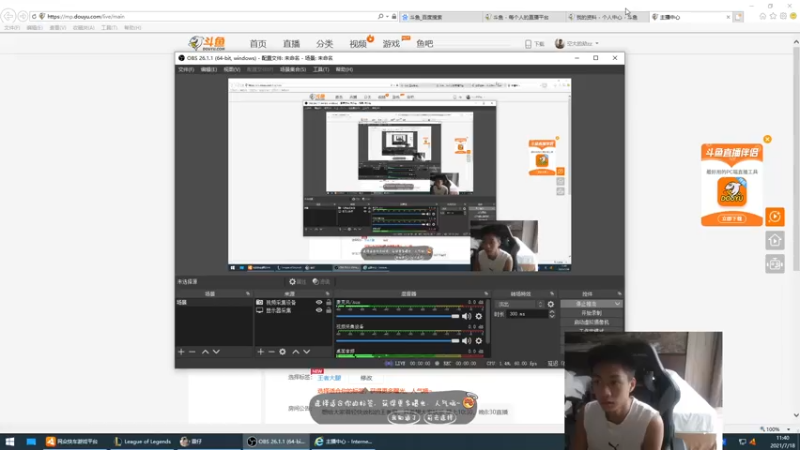Move source down in Sources panel
The height and width of the screenshot is (450, 800).
click(x=307, y=352)
